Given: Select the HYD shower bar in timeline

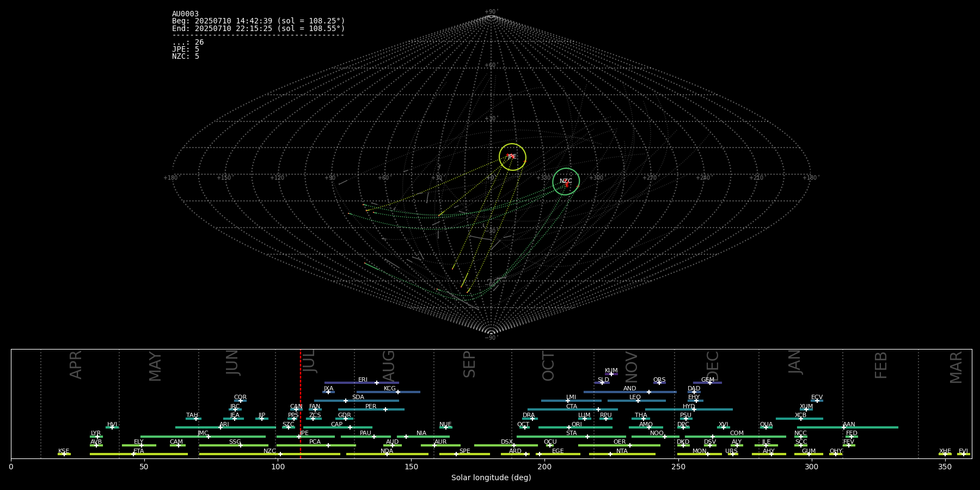Looking at the screenshot, I should tap(689, 409).
